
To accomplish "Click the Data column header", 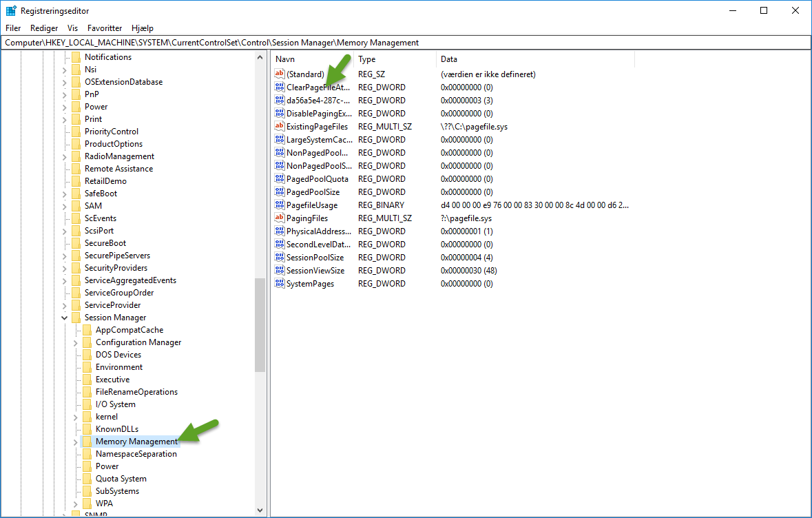I will 535,59.
